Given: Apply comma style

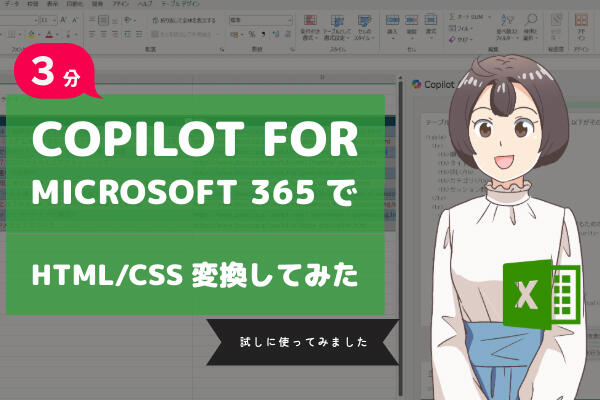Looking at the screenshot, I should pos(264,35).
